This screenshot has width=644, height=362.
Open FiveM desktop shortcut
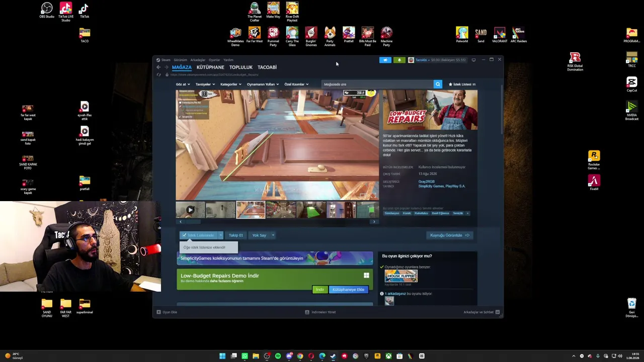tap(594, 183)
